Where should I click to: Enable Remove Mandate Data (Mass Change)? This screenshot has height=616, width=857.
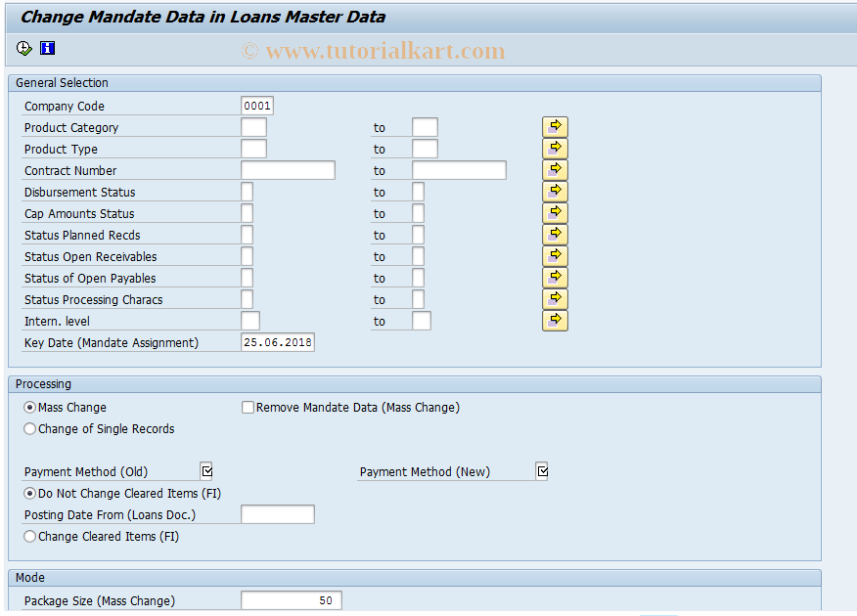tap(248, 407)
